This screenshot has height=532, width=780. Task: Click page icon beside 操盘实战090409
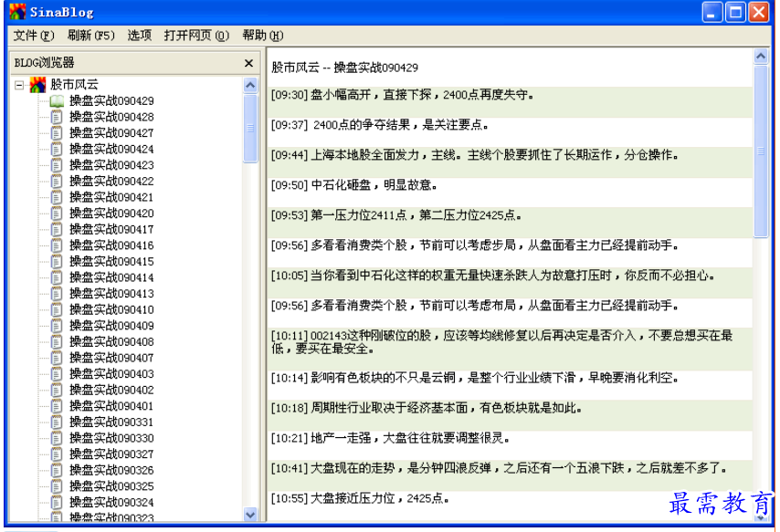57,326
